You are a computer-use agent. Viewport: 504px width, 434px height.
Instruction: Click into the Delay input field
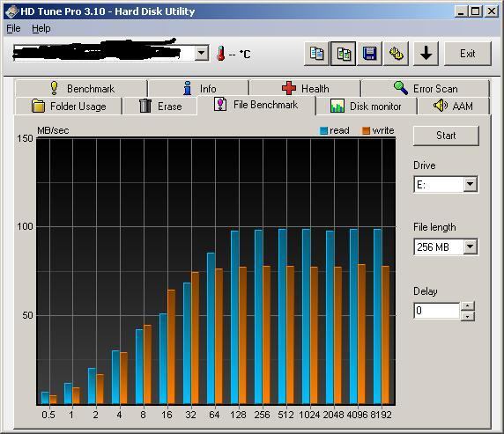pyautogui.click(x=437, y=311)
